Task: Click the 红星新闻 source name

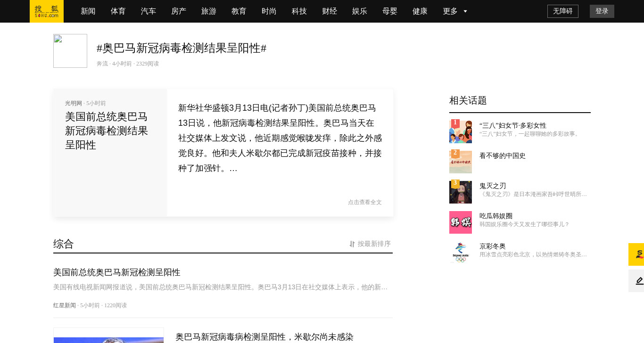Action: point(65,305)
